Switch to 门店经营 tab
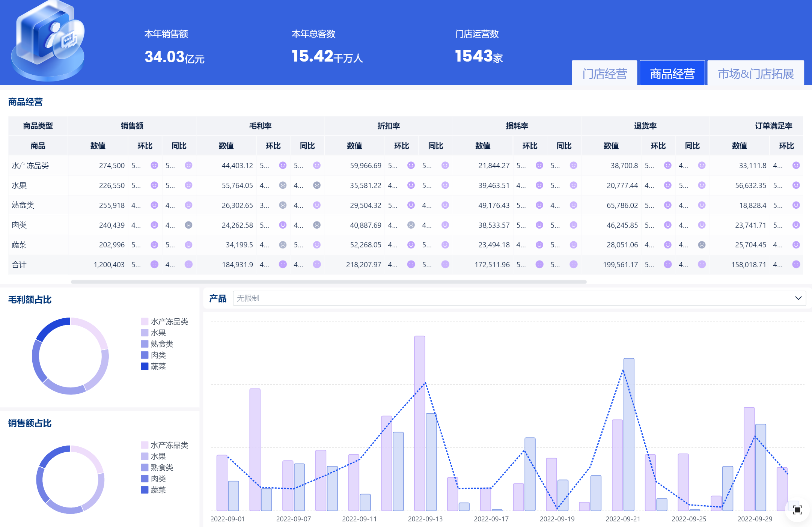Image resolution: width=812 pixels, height=527 pixels. pos(604,74)
